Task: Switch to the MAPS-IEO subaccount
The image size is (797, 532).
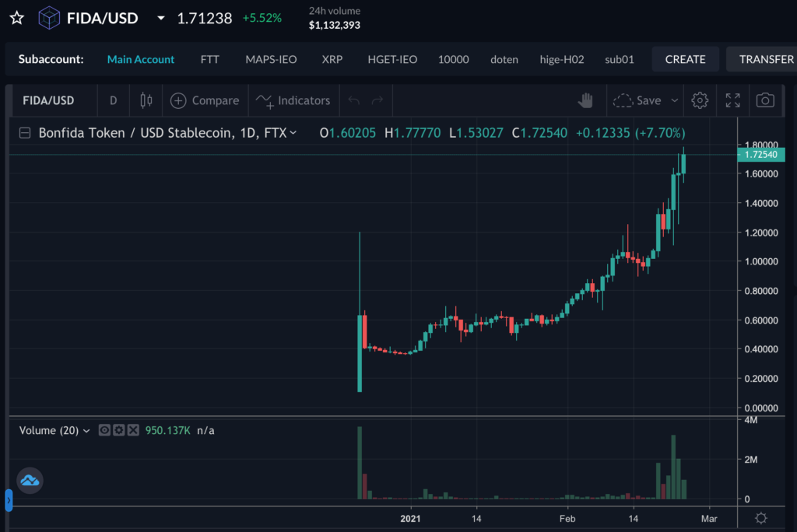Action: click(x=271, y=59)
